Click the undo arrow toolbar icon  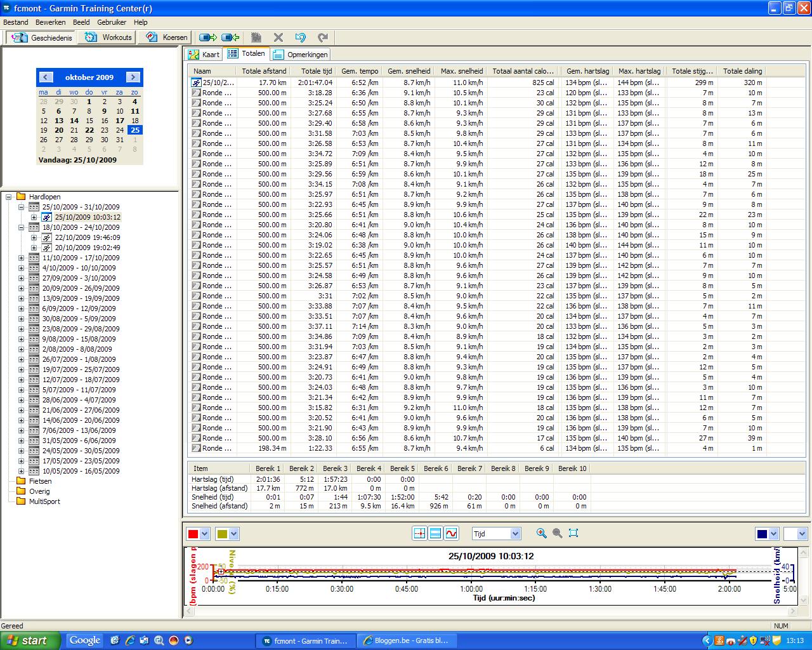coord(301,37)
